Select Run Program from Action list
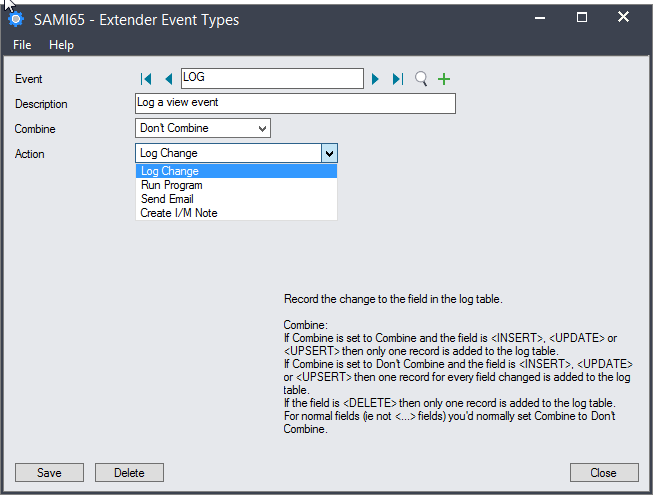655x496 pixels. point(171,185)
